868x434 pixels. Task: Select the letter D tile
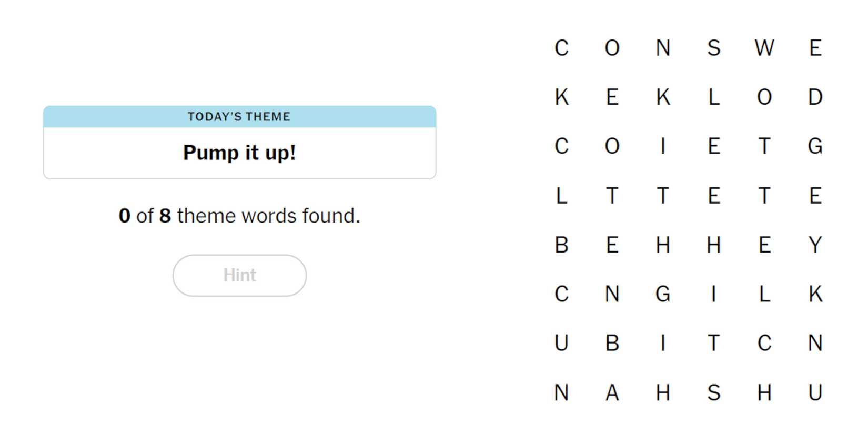pos(815,97)
